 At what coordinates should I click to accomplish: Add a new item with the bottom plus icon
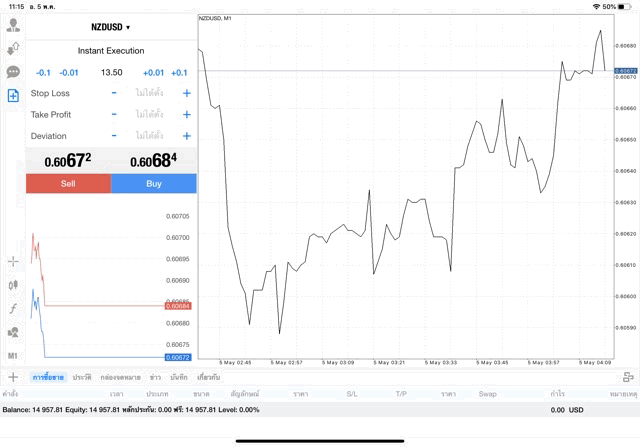[x=13, y=377]
